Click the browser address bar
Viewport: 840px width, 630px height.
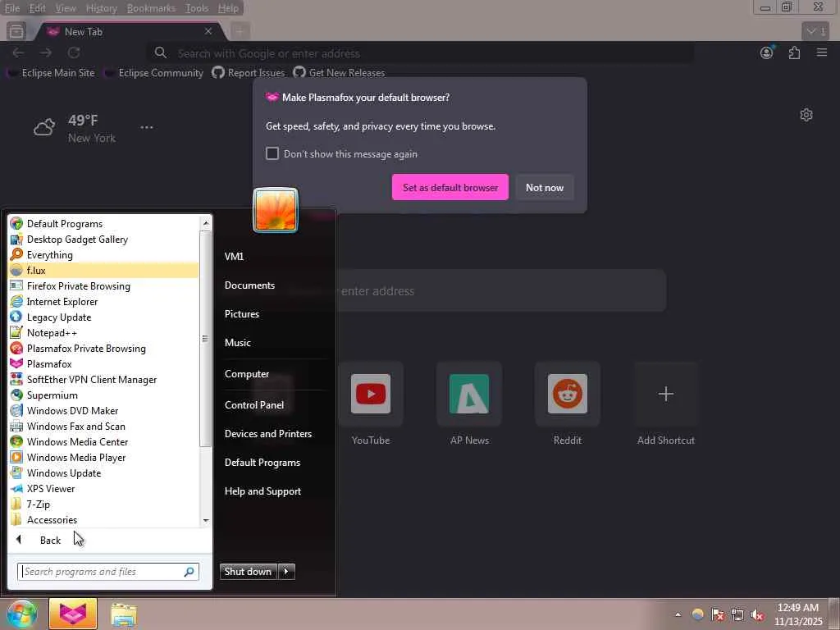[421, 53]
